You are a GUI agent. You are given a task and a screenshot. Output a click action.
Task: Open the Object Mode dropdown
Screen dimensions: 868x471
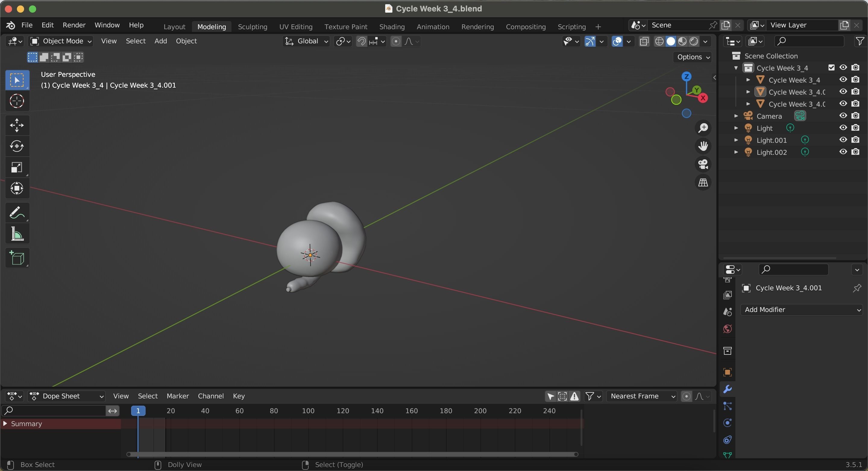pyautogui.click(x=61, y=41)
